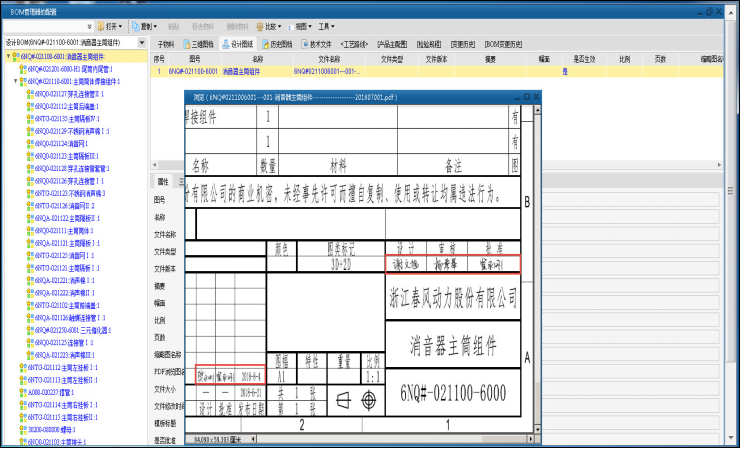Open the 设计BOM selector dropdown
The height and width of the screenshot is (449, 740).
(x=142, y=43)
